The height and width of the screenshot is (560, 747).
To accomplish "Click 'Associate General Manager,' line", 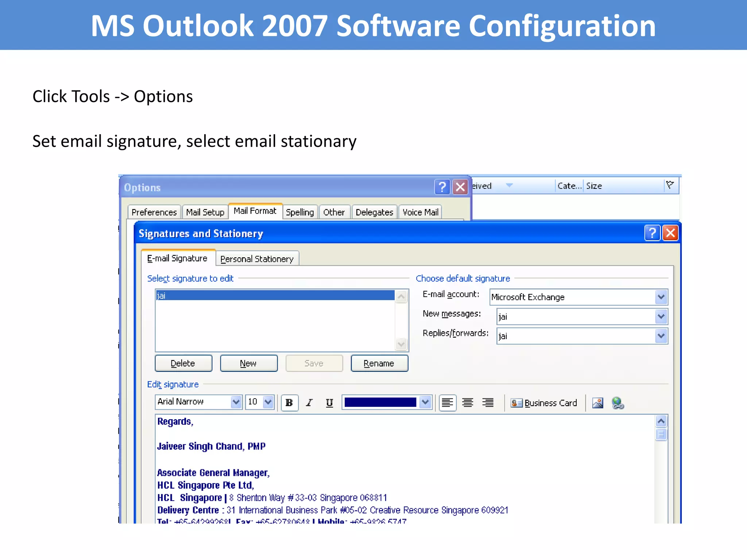I will pyautogui.click(x=213, y=473).
